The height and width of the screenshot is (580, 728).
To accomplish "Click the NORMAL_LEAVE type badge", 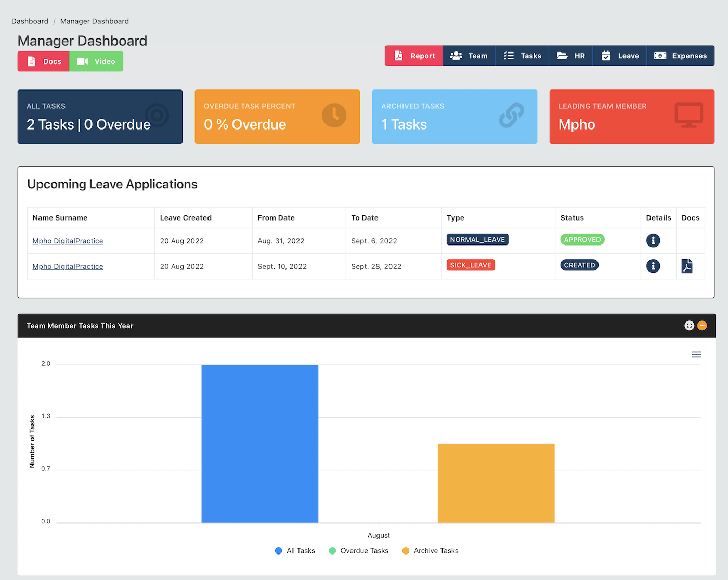I will click(x=477, y=239).
